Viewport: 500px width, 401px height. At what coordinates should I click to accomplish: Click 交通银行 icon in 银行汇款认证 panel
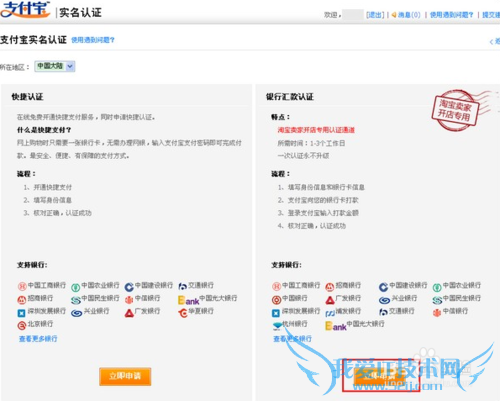click(383, 313)
